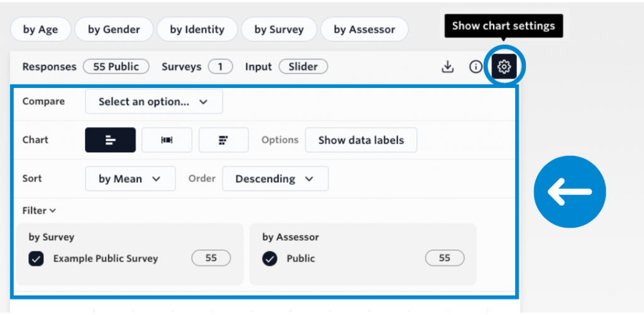
Task: Select the by Gender tab
Action: click(114, 30)
